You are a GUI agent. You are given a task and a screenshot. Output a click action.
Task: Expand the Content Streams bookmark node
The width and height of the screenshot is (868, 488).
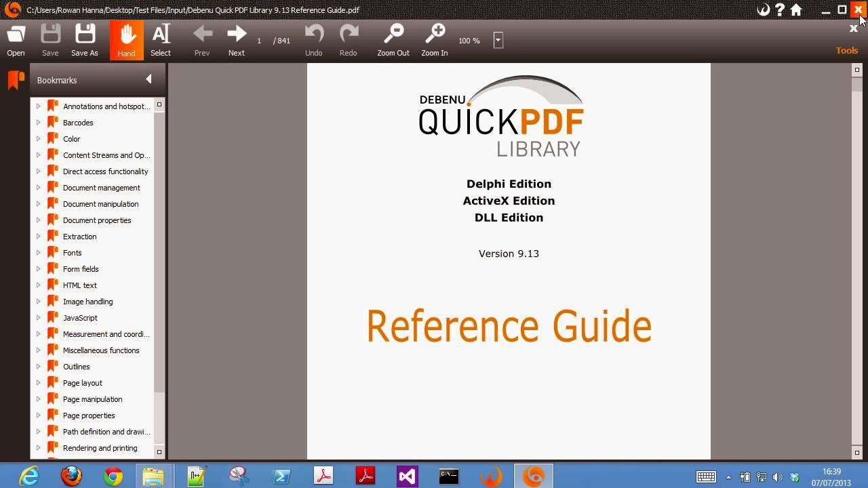(38, 155)
